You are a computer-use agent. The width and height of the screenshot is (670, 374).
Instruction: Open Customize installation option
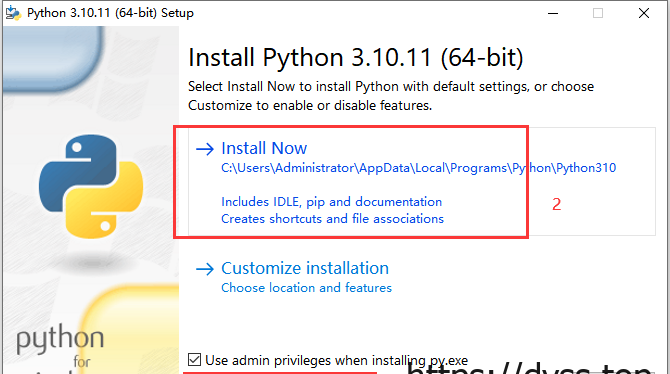305,268
